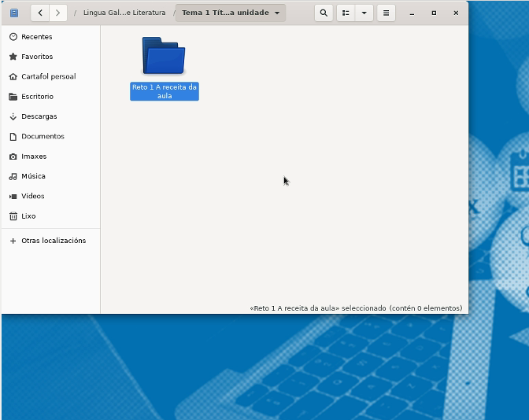The width and height of the screenshot is (529, 420).
Task: Click the search magnifier icon in header
Action: (324, 13)
